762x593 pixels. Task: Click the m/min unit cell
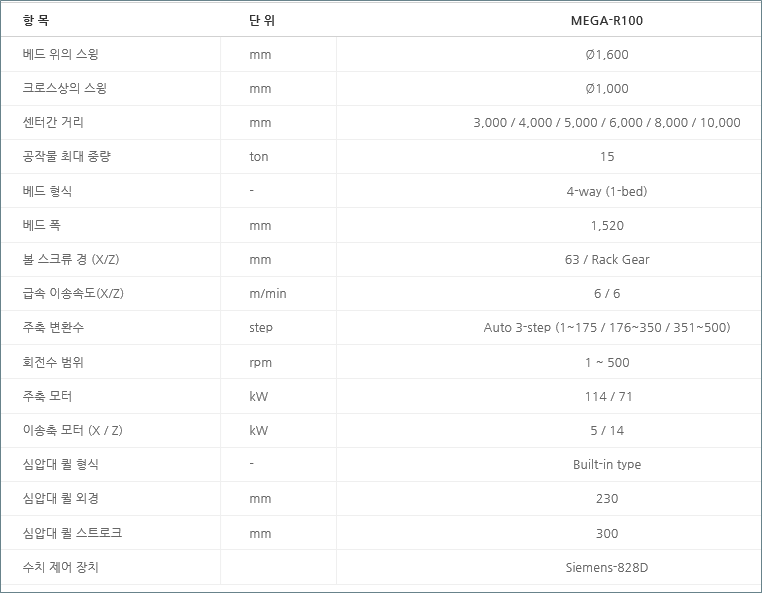click(267, 293)
